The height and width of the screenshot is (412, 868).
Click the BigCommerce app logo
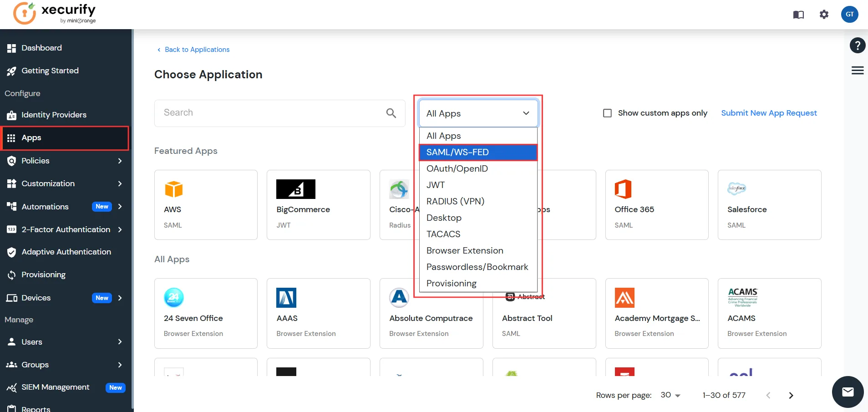(x=296, y=189)
